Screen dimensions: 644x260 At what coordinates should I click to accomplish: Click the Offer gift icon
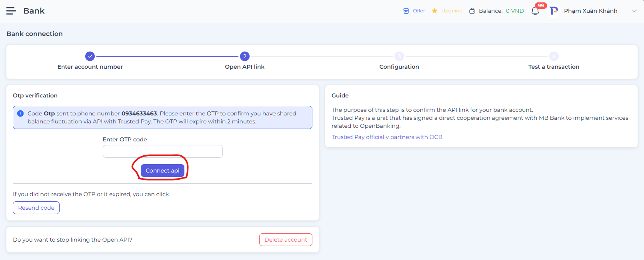coord(406,11)
